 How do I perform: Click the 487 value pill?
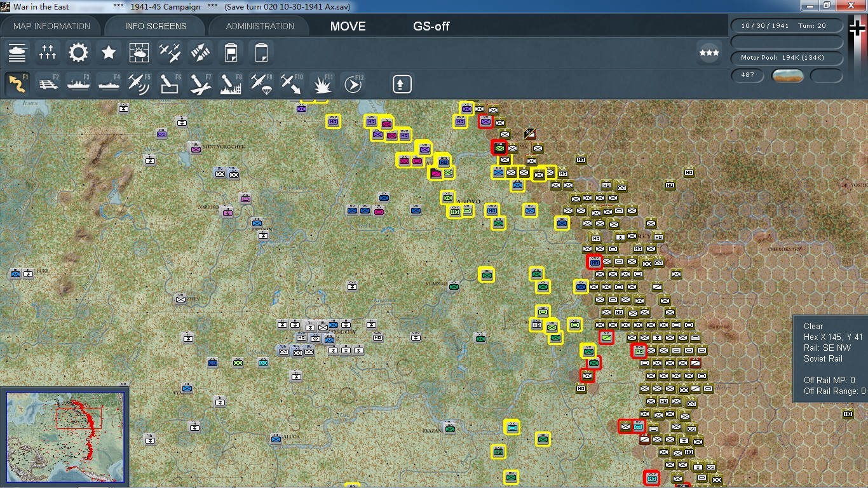click(748, 75)
